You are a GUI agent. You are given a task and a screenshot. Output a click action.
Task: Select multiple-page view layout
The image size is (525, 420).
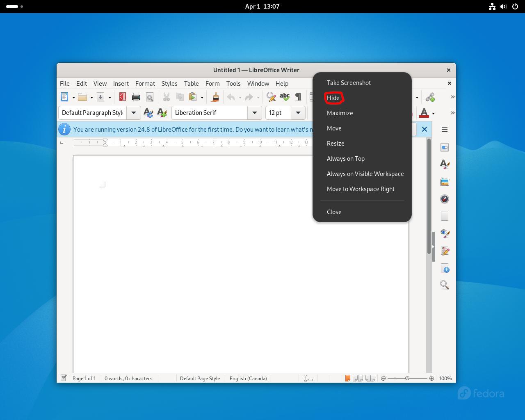[358, 378]
